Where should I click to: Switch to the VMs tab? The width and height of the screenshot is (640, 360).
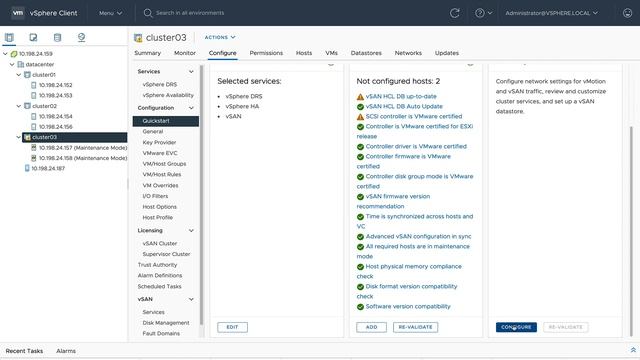(331, 53)
